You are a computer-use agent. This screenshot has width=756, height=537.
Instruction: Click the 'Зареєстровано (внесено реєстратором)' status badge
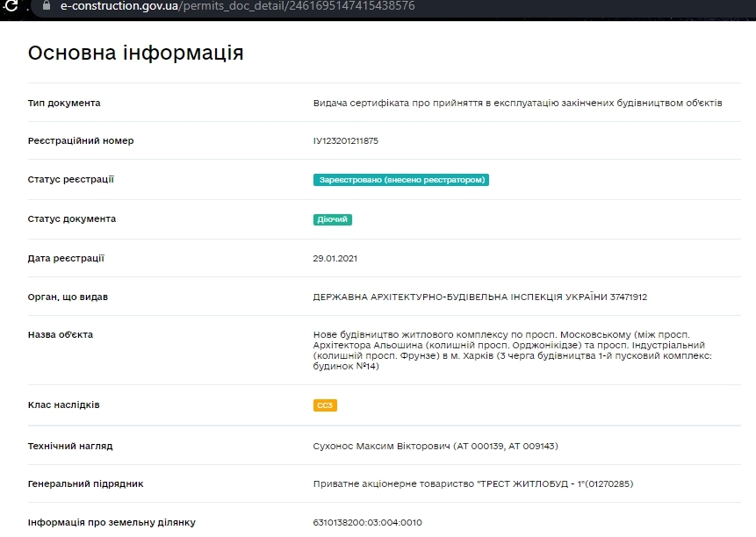click(401, 180)
